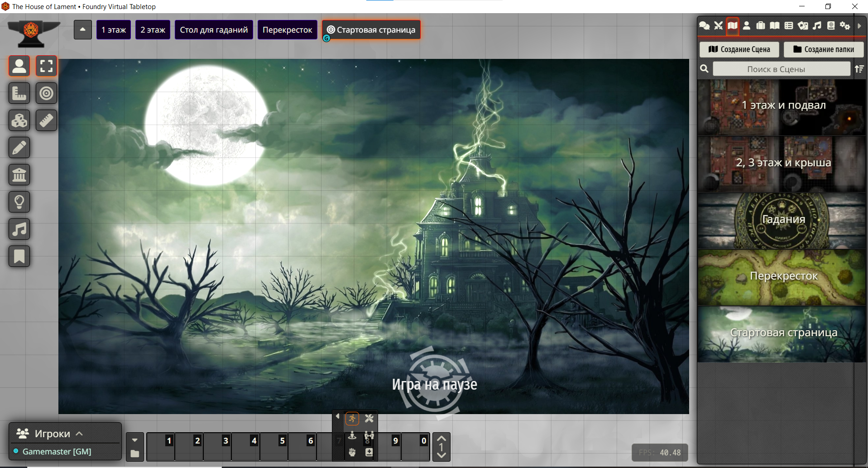Go to previous hotbar page down arrow
The width and height of the screenshot is (868, 468).
click(441, 455)
